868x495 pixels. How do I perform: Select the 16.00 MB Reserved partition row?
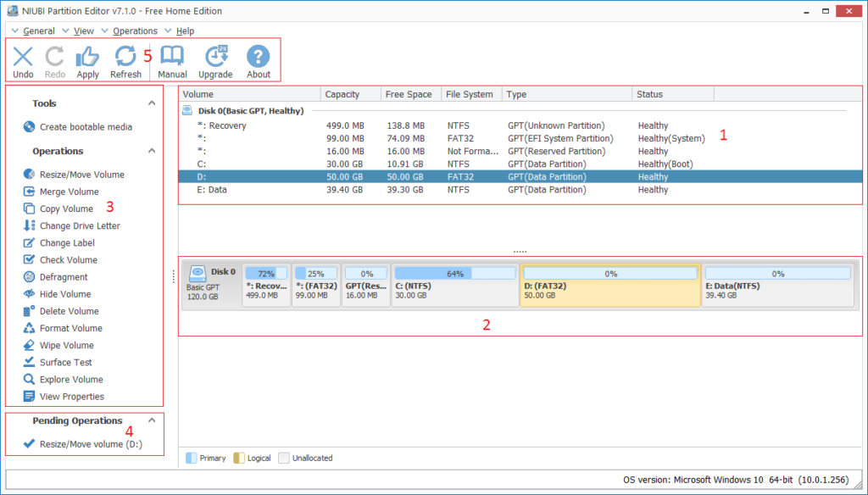[x=520, y=151]
